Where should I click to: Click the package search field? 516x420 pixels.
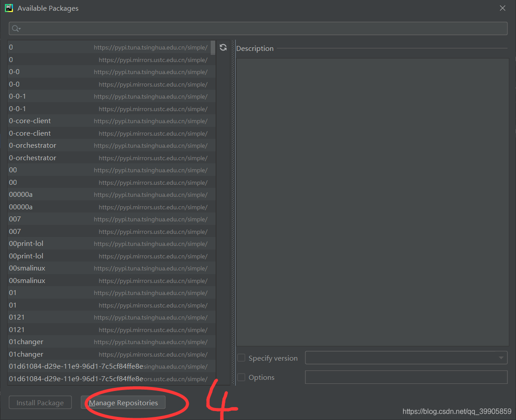pyautogui.click(x=258, y=29)
